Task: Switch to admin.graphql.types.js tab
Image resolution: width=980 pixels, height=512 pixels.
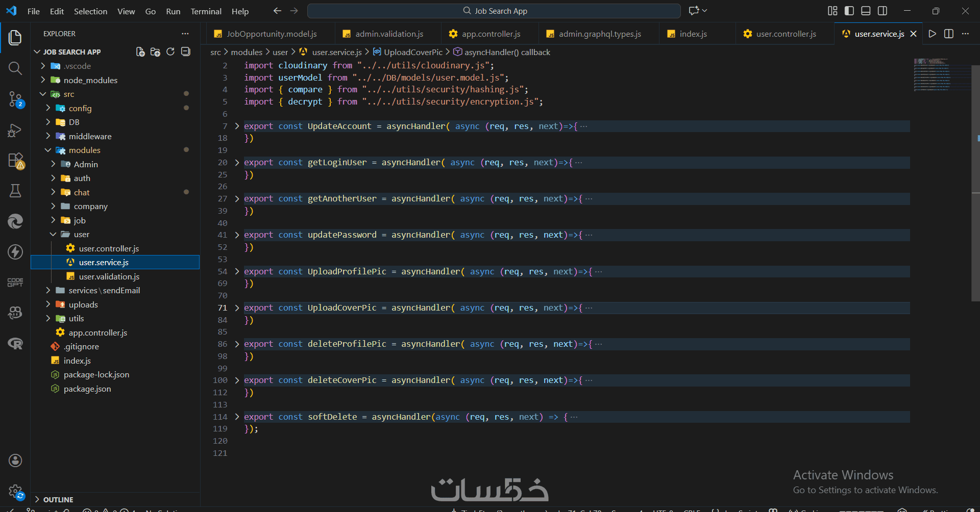Action: click(x=600, y=34)
